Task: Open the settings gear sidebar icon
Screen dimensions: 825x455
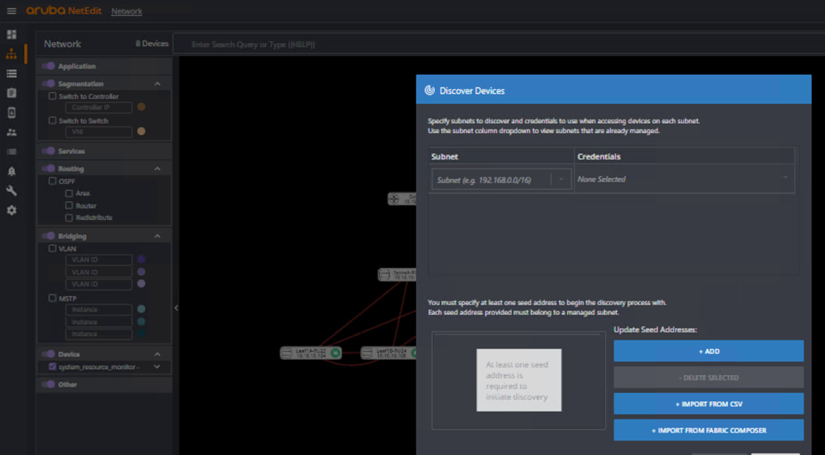Action: coord(12,210)
